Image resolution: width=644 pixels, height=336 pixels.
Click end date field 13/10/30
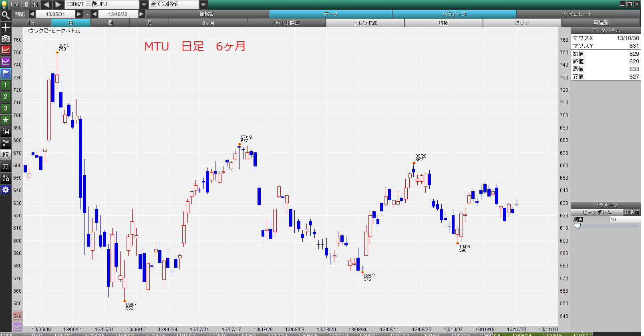click(x=118, y=14)
